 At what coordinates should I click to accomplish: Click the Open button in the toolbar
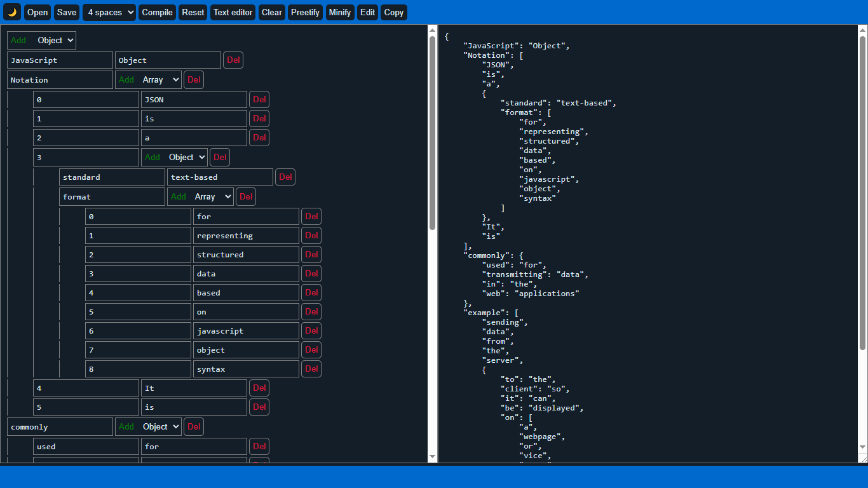pos(37,12)
